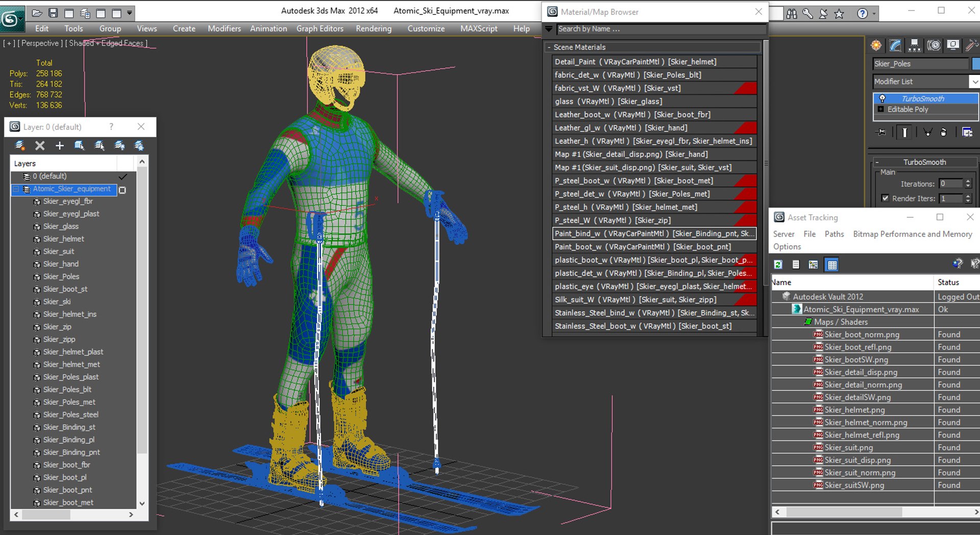Click the Layer dialog horizontal scrollbar
Image resolution: width=980 pixels, height=535 pixels.
pos(73,515)
